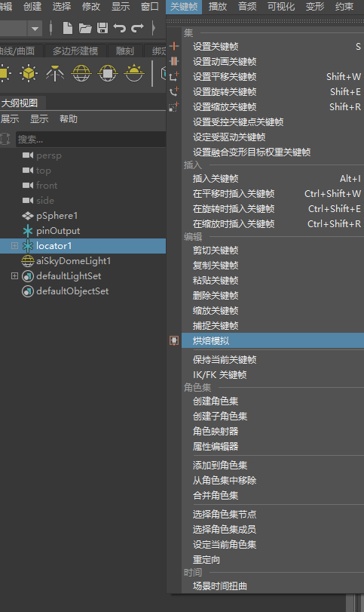Open the 音频 menu
Viewport: 364px width, 612px height.
pyautogui.click(x=247, y=7)
